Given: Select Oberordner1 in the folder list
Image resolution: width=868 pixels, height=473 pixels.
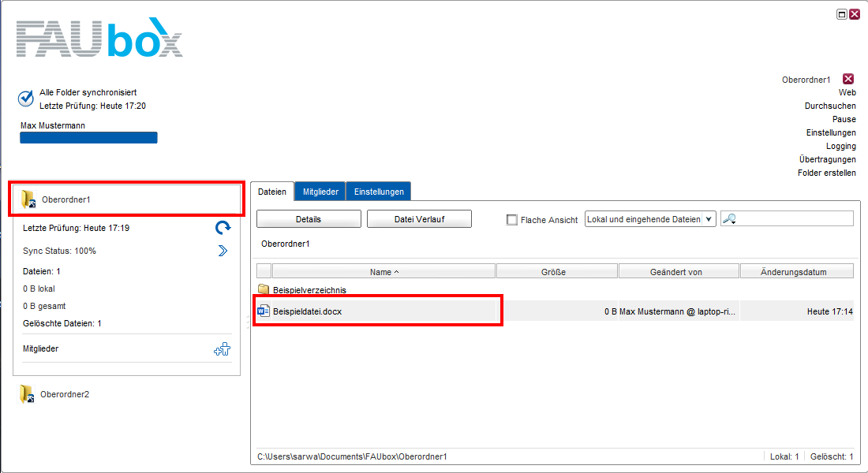Looking at the screenshot, I should coord(65,199).
